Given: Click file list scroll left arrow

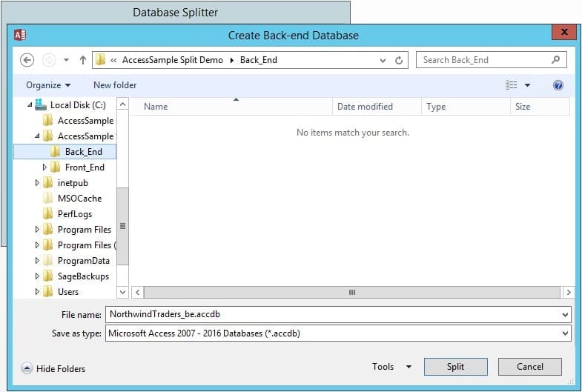Looking at the screenshot, I should 138,292.
